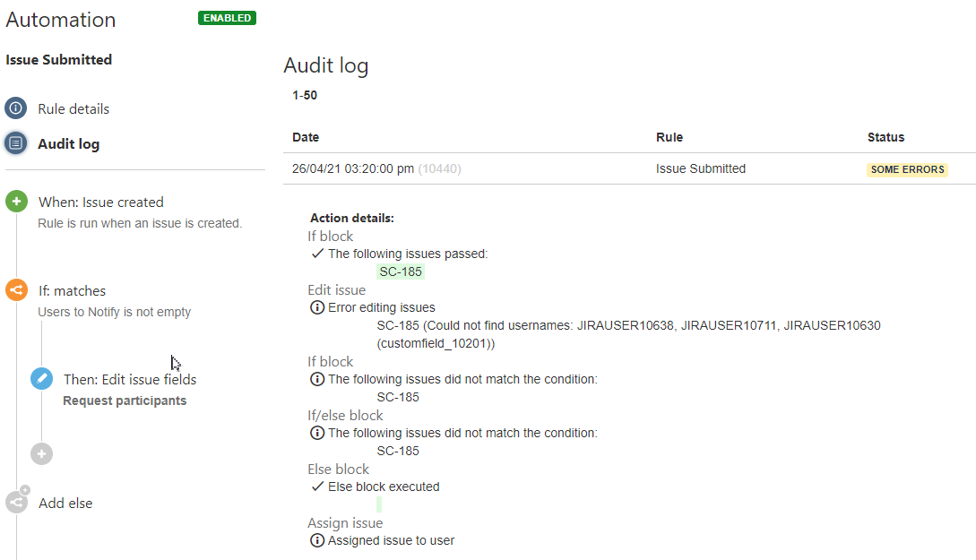Click the ENABLED status badge
This screenshot has width=976, height=560.
point(227,18)
